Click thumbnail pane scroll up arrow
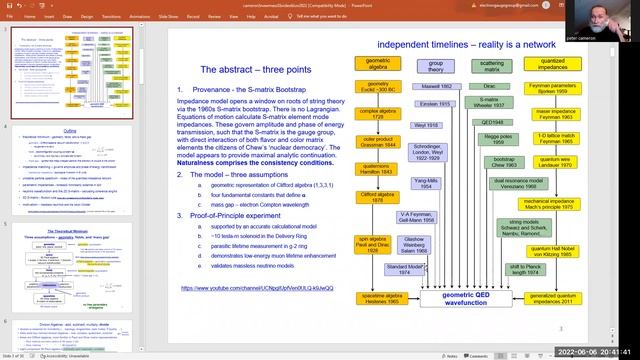This screenshot has height=360, width=640. click(141, 25)
